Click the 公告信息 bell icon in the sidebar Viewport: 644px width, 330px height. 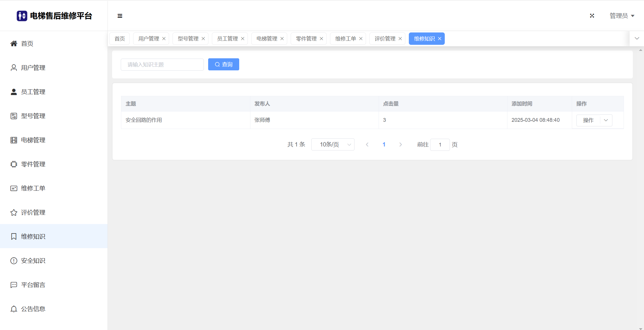[x=14, y=309]
